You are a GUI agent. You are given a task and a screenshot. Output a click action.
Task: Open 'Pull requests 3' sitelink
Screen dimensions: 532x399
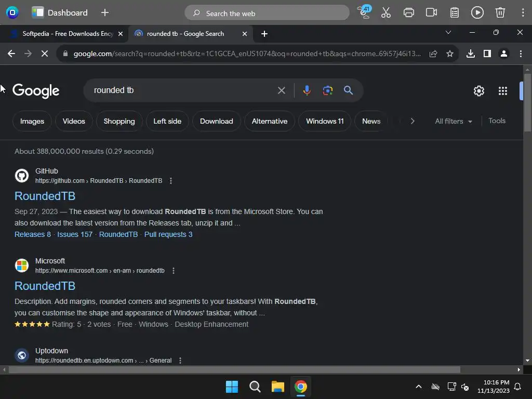click(x=168, y=234)
